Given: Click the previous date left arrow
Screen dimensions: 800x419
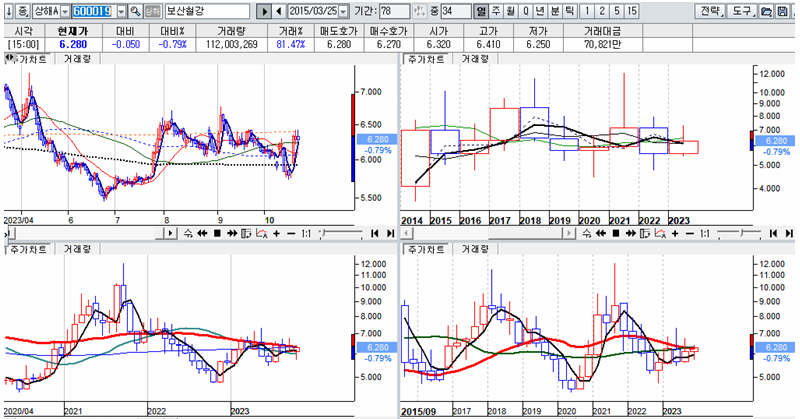Looking at the screenshot, I should (279, 11).
